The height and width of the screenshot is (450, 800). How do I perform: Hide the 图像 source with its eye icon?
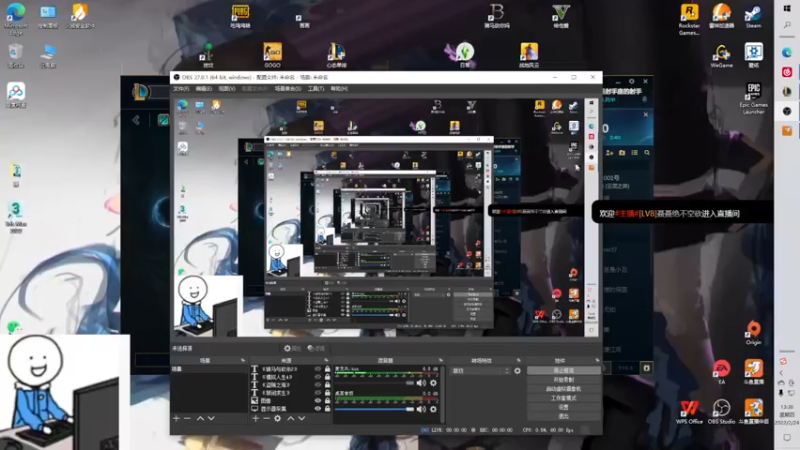click(318, 401)
